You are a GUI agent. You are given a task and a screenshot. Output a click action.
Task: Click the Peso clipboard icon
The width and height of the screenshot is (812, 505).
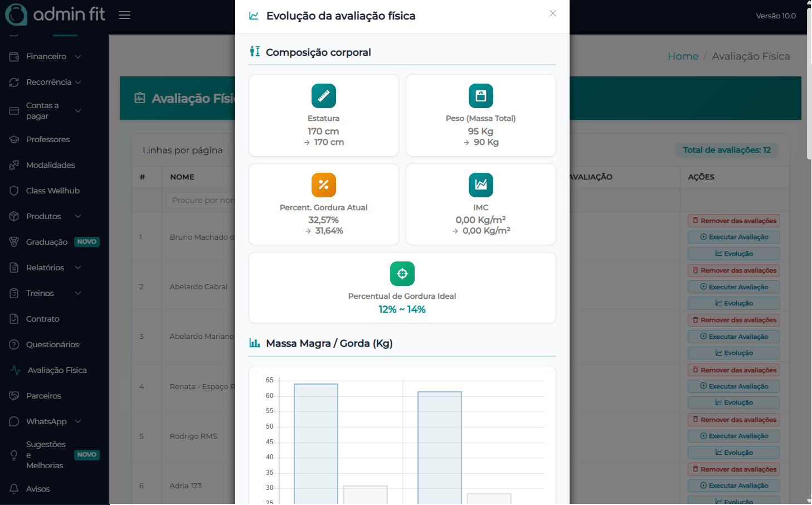point(480,96)
